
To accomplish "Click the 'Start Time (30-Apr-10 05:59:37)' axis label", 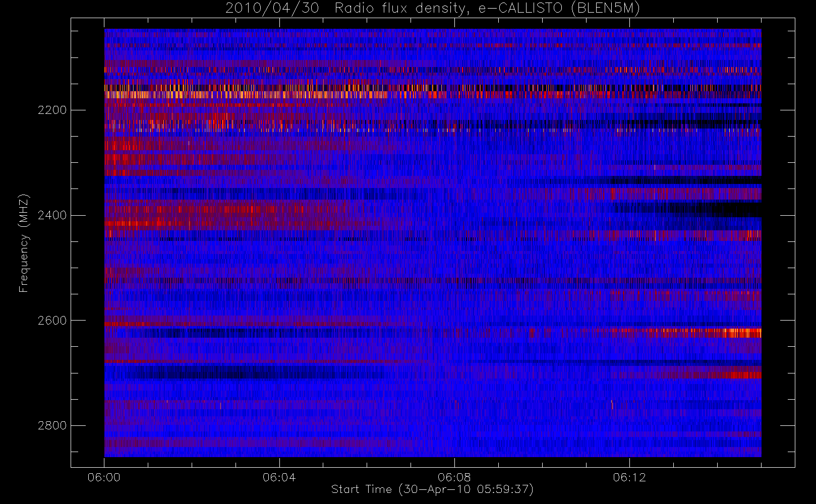I will (x=432, y=489).
